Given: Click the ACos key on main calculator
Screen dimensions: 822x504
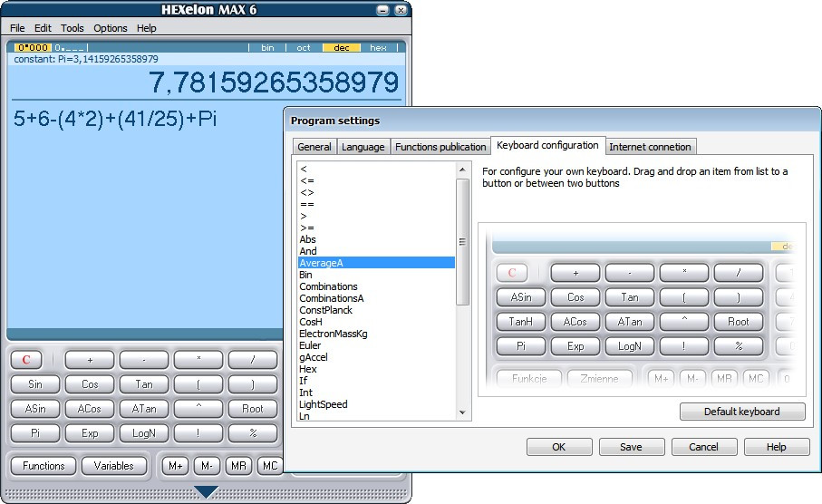Looking at the screenshot, I should point(90,409).
